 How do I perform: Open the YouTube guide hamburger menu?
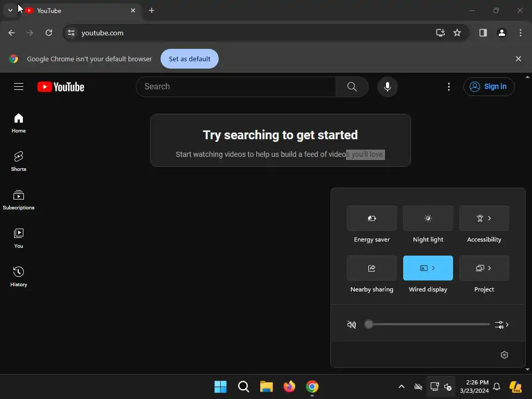pyautogui.click(x=19, y=87)
